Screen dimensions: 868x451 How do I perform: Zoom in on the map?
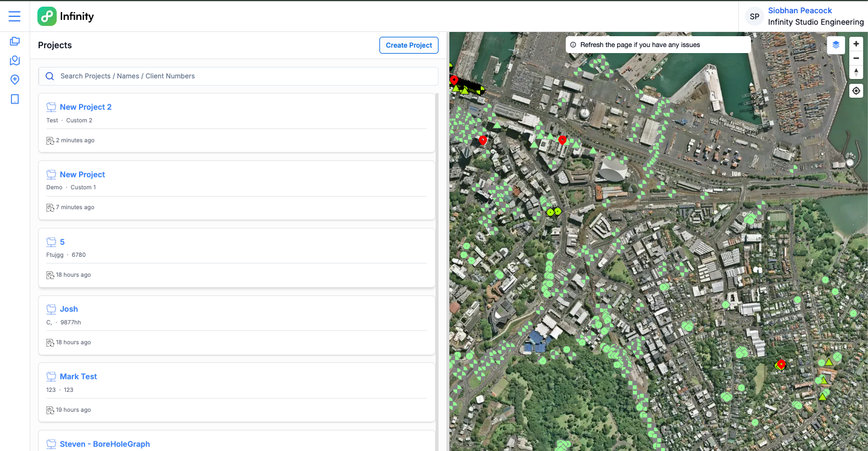coord(856,44)
